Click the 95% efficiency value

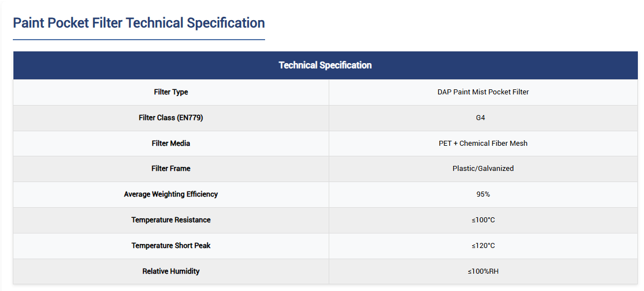[x=483, y=194]
